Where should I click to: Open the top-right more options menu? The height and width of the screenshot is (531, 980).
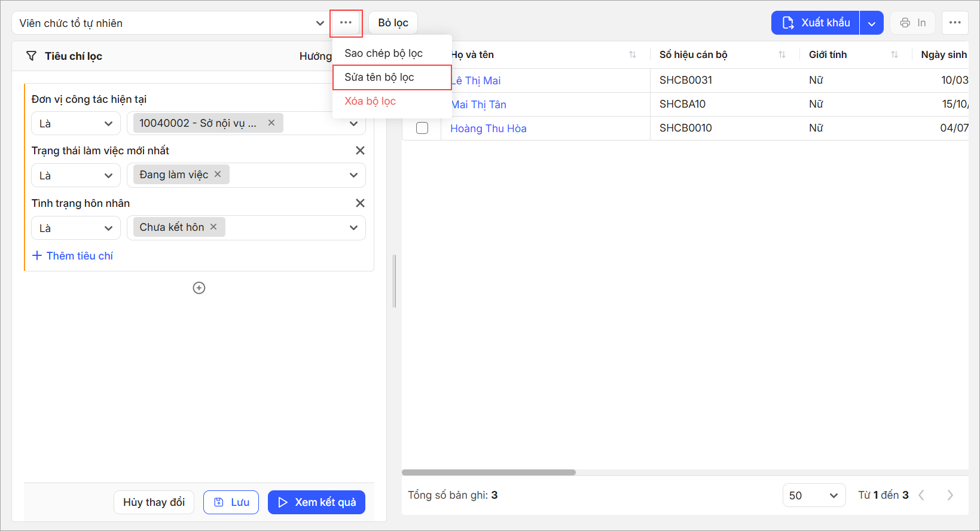pyautogui.click(x=954, y=23)
